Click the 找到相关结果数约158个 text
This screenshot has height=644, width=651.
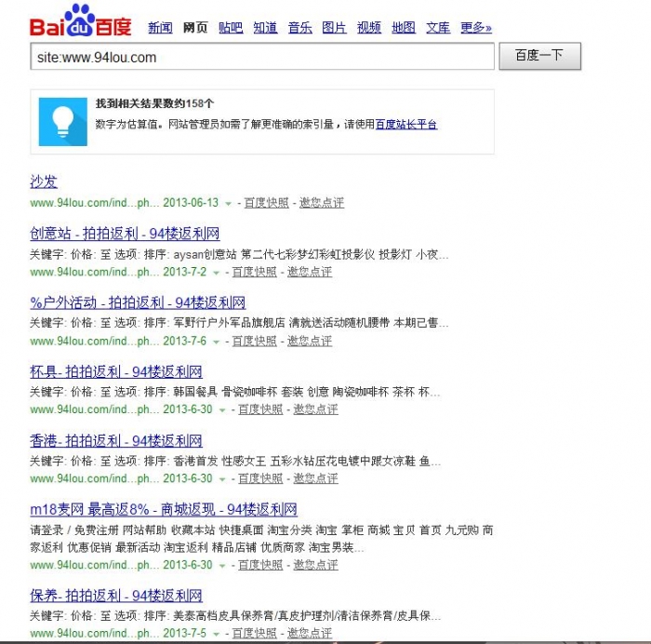point(154,103)
